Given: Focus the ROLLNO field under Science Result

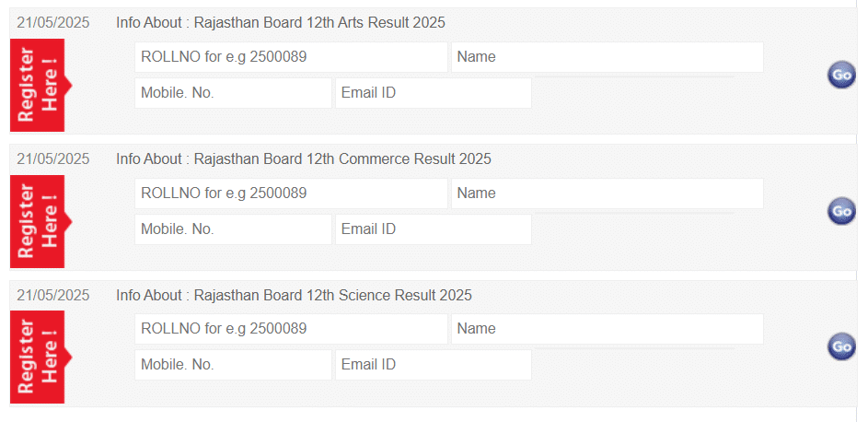Looking at the screenshot, I should click(x=291, y=329).
